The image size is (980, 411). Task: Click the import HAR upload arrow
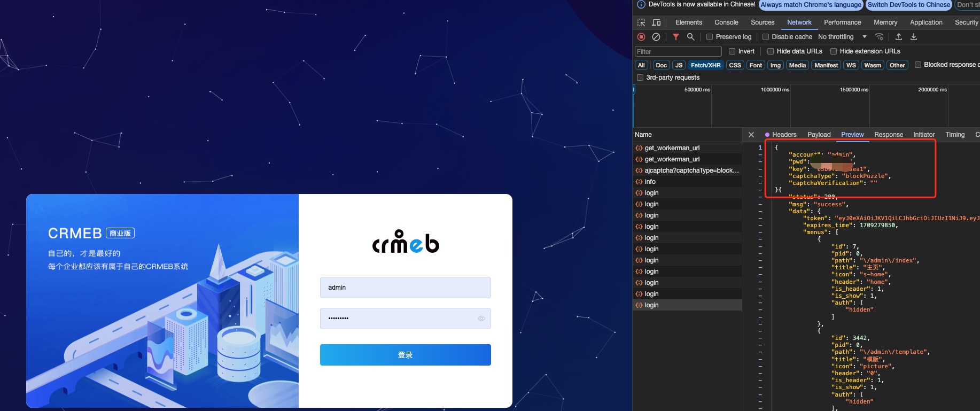(x=899, y=37)
